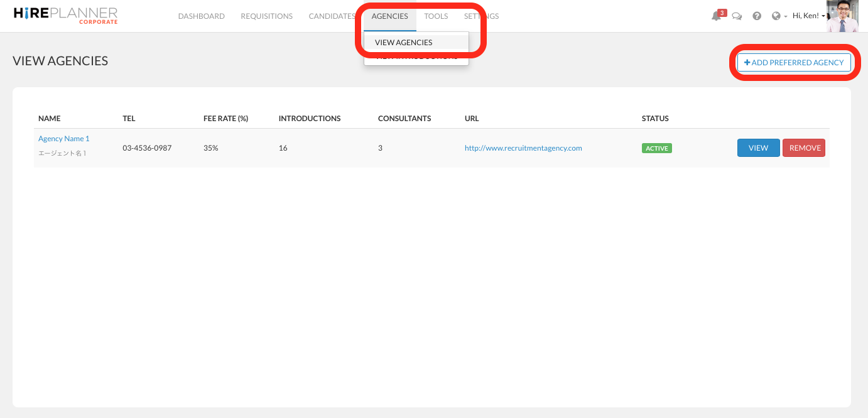Open the chat messages icon
Image resolution: width=868 pixels, height=418 pixels.
(737, 16)
